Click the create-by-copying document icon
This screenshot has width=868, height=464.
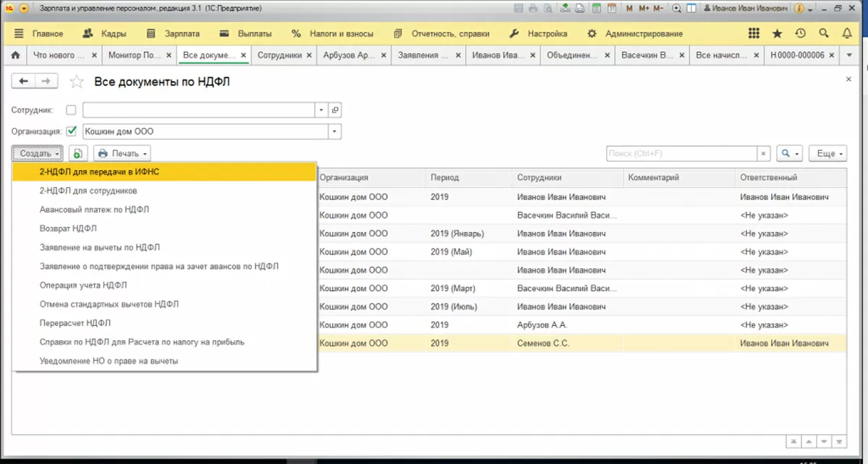coord(78,153)
